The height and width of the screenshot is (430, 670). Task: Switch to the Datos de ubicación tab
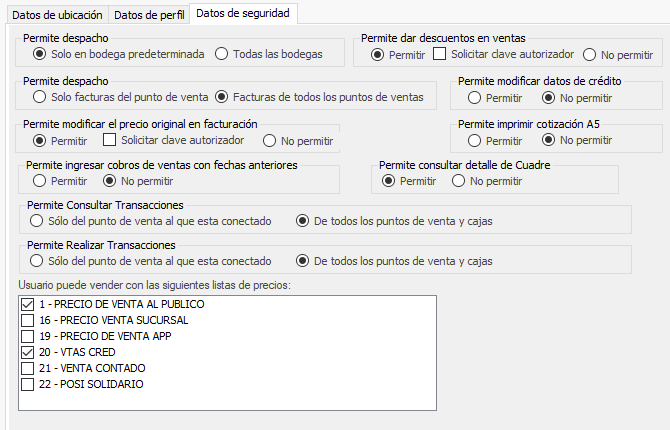point(55,15)
